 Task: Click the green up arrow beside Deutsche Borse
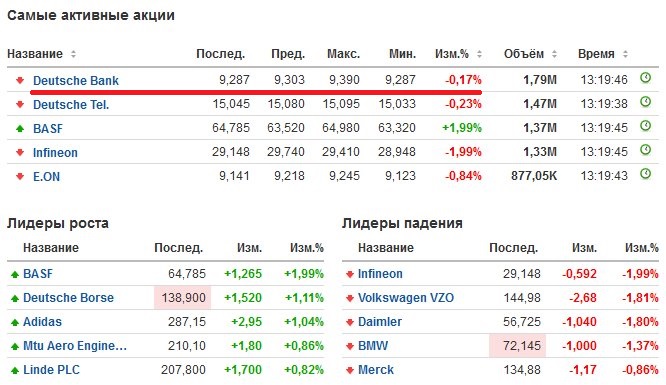(x=15, y=298)
